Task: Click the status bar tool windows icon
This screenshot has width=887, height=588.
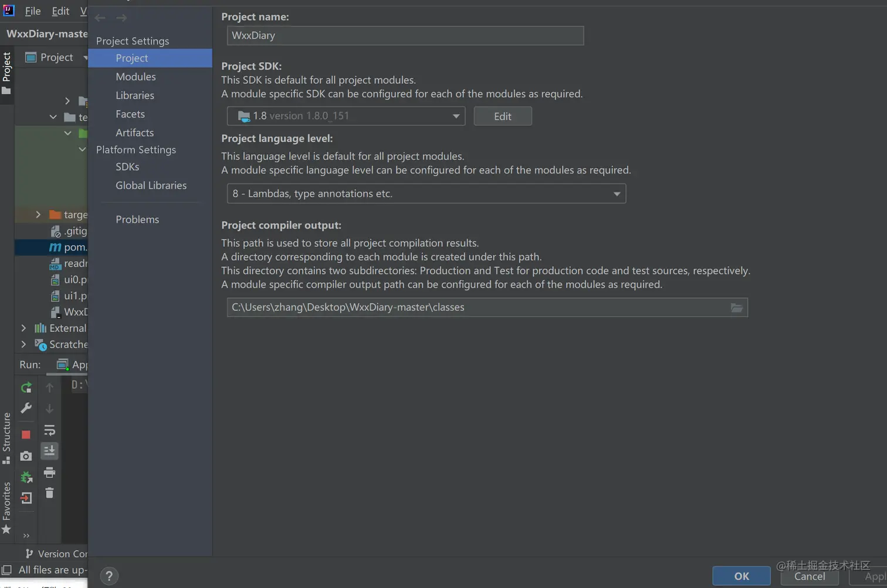Action: point(6,570)
